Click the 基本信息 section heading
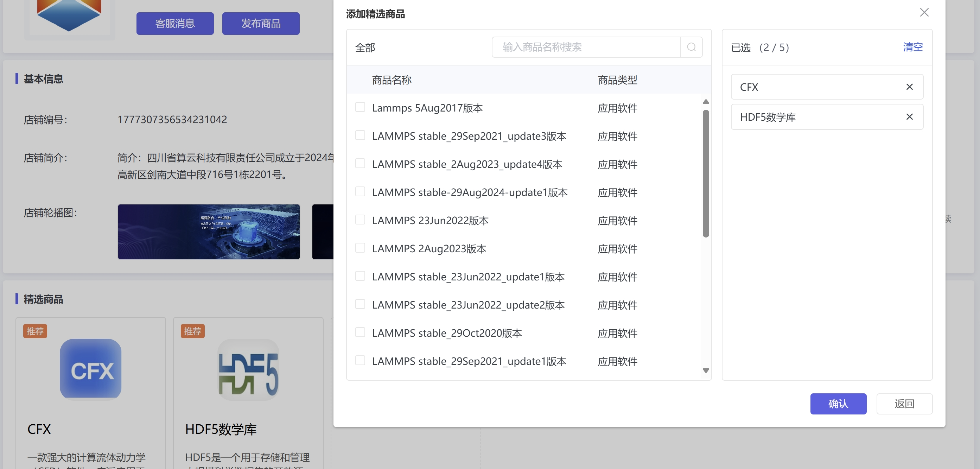Viewport: 980px width, 469px height. tap(43, 79)
